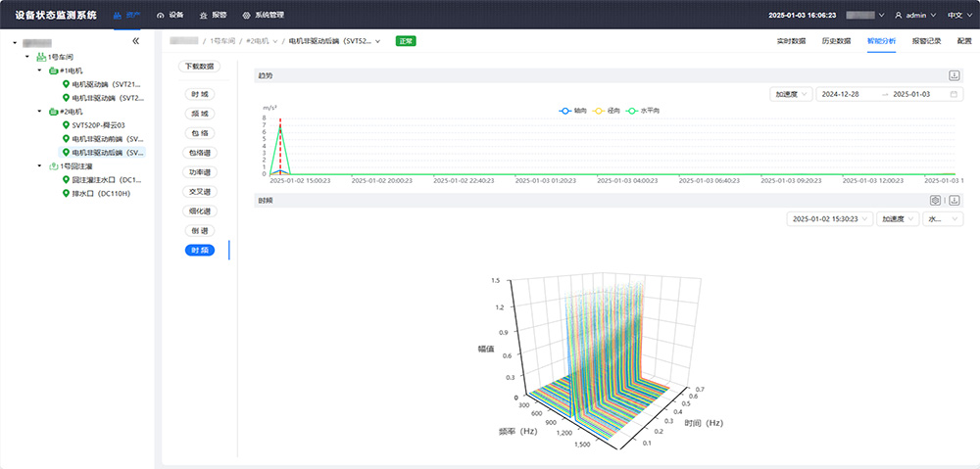The image size is (980, 469).
Task: Select the #2电机 motor icon in the tree
Action: click(53, 112)
